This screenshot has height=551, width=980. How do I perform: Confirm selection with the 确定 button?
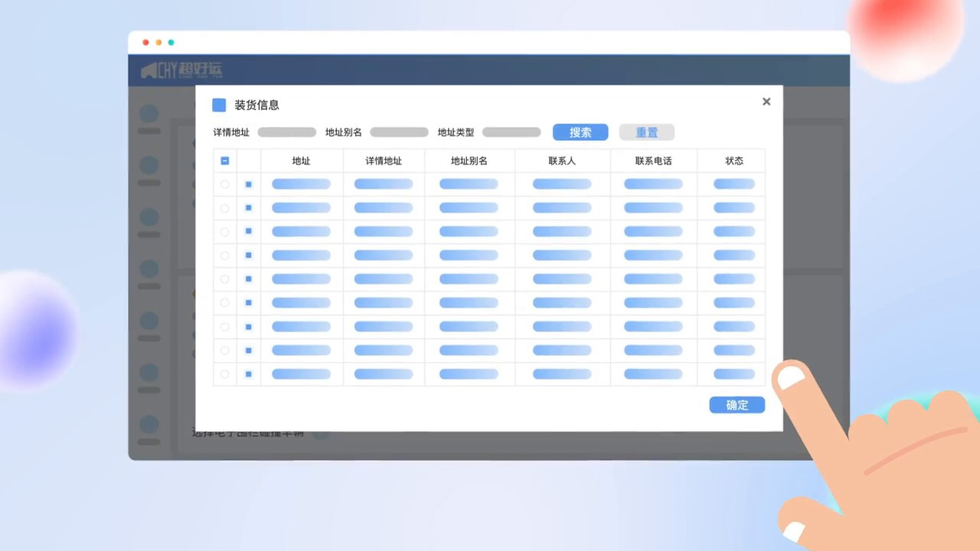pos(737,405)
